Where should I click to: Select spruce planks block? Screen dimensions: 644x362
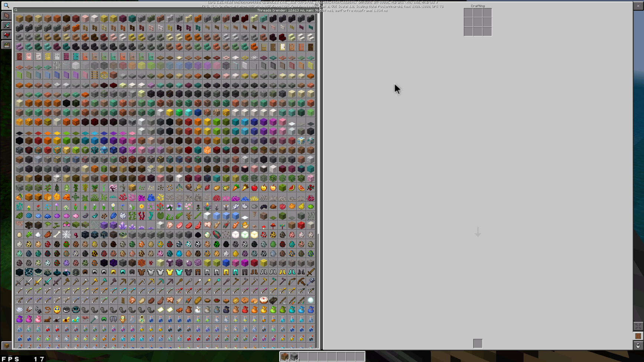(x=29, y=19)
